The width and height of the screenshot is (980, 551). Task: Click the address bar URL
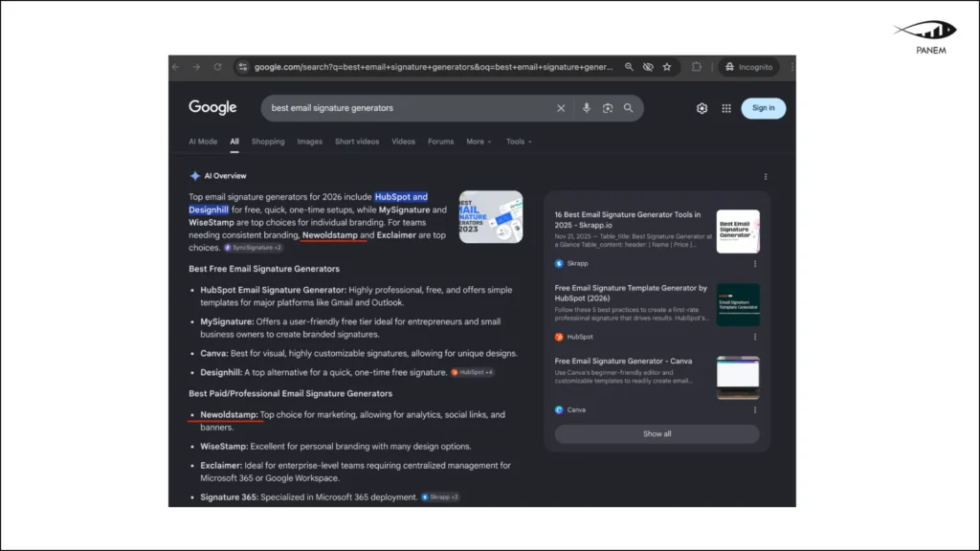point(434,67)
